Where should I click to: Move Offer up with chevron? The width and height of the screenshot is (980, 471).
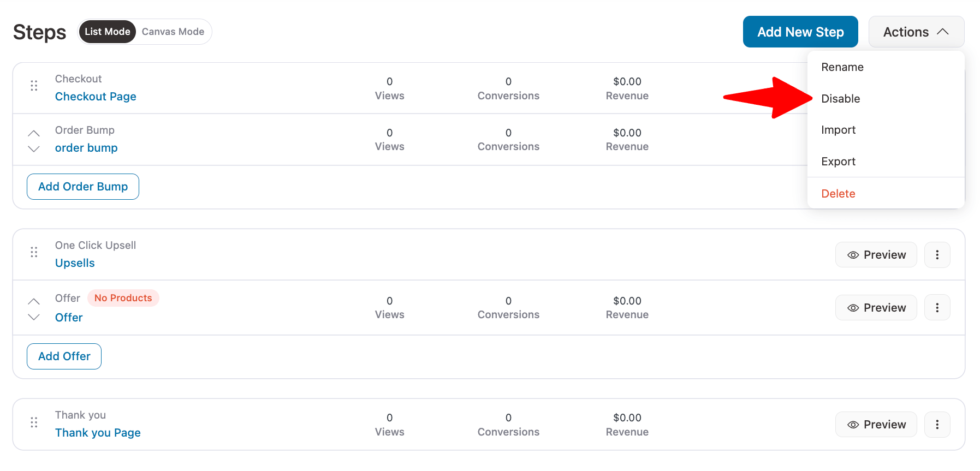(34, 301)
